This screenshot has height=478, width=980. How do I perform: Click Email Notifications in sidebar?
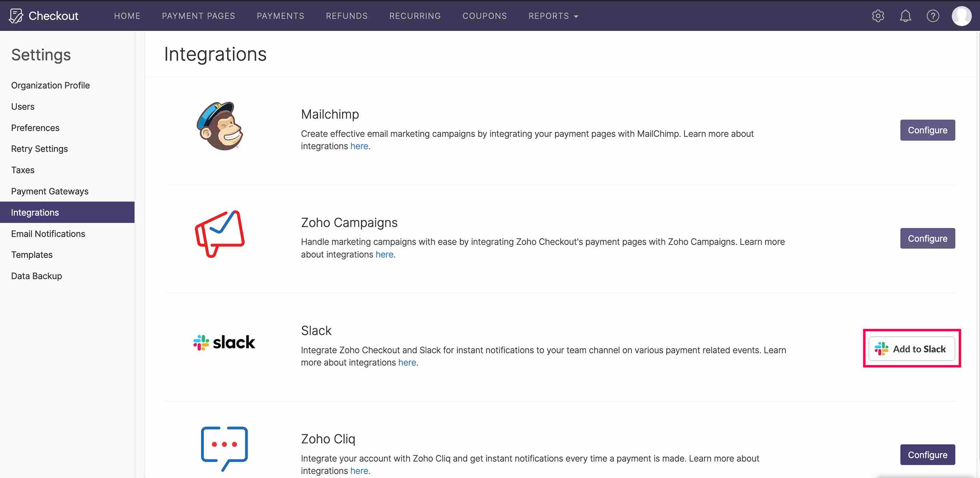[48, 234]
